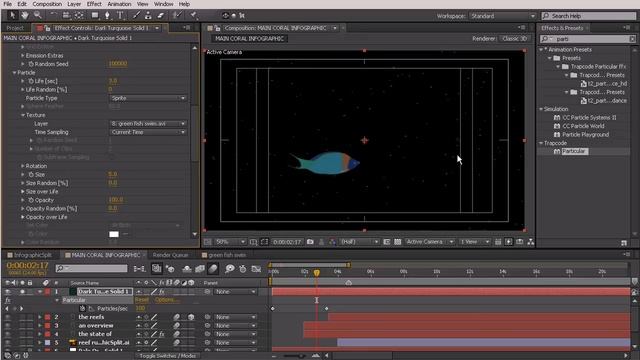
Task: Toggle the frame blending icon in timeline
Action: (x=200, y=269)
